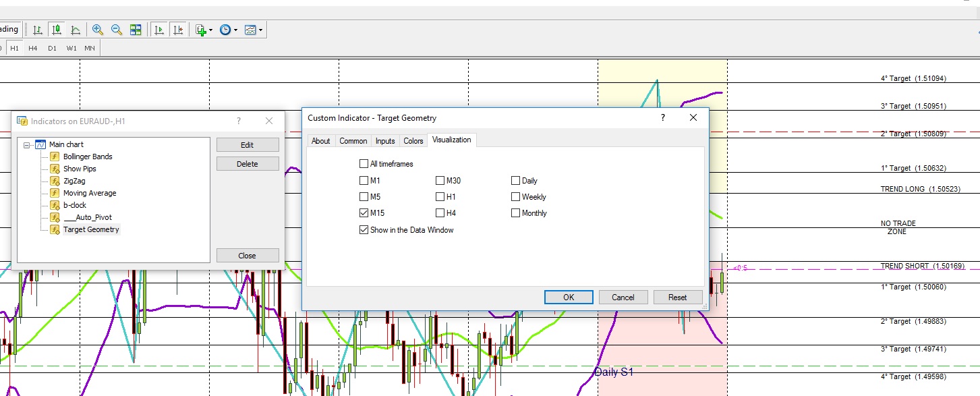This screenshot has height=396, width=980.
Task: Open the Colors tab
Action: coord(413,141)
